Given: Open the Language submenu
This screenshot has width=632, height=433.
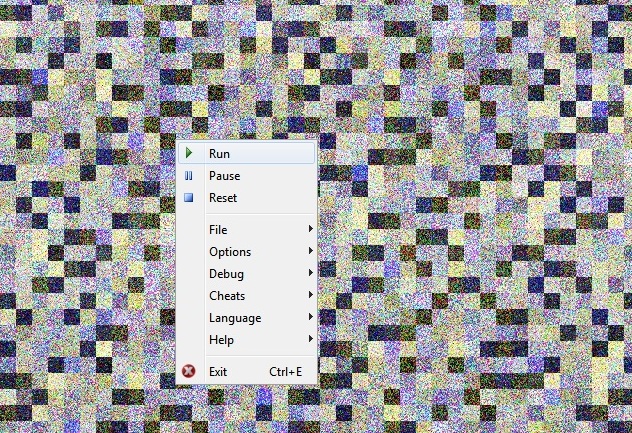Looking at the screenshot, I should 246,318.
